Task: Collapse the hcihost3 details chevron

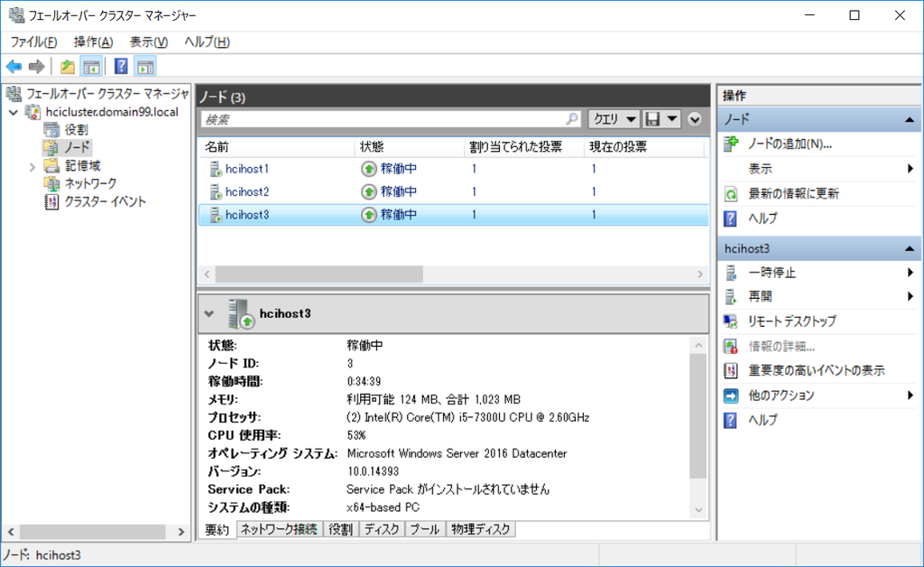Action: click(x=209, y=313)
